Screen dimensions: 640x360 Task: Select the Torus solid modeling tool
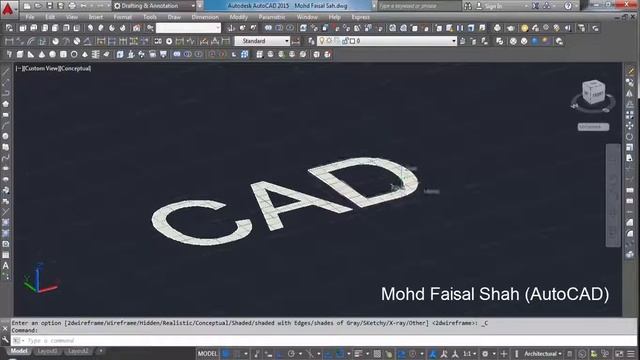click(74, 54)
